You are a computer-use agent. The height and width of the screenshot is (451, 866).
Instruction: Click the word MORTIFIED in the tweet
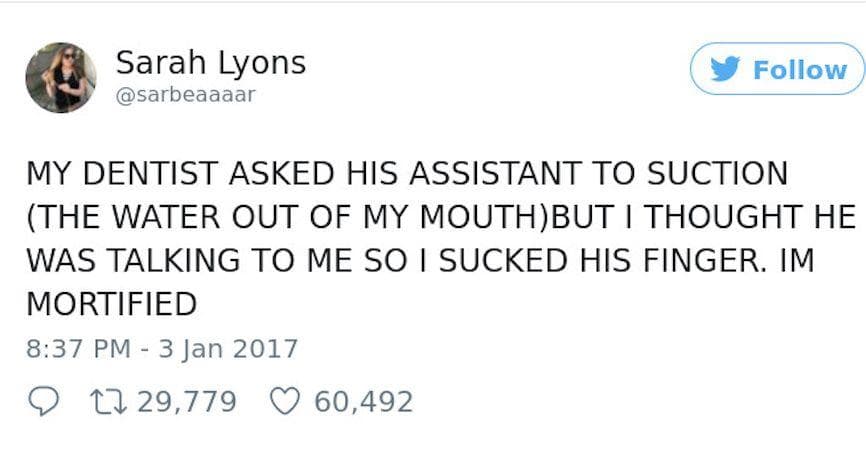[x=110, y=301]
